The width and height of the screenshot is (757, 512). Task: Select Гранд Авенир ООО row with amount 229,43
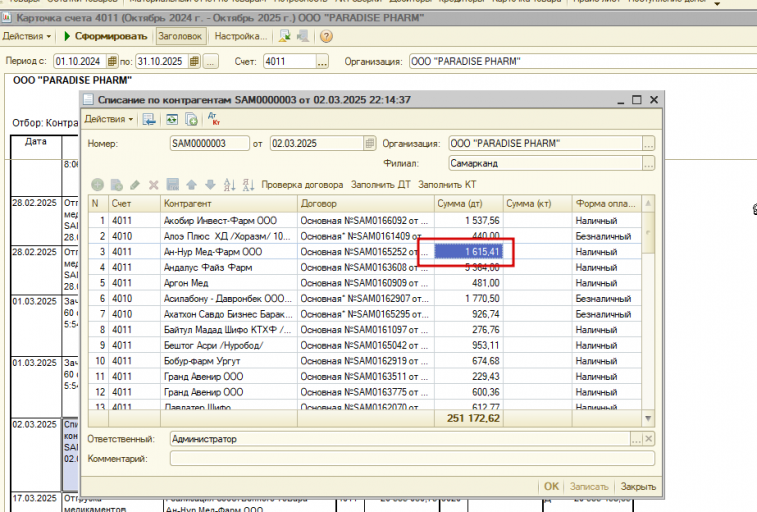365,376
